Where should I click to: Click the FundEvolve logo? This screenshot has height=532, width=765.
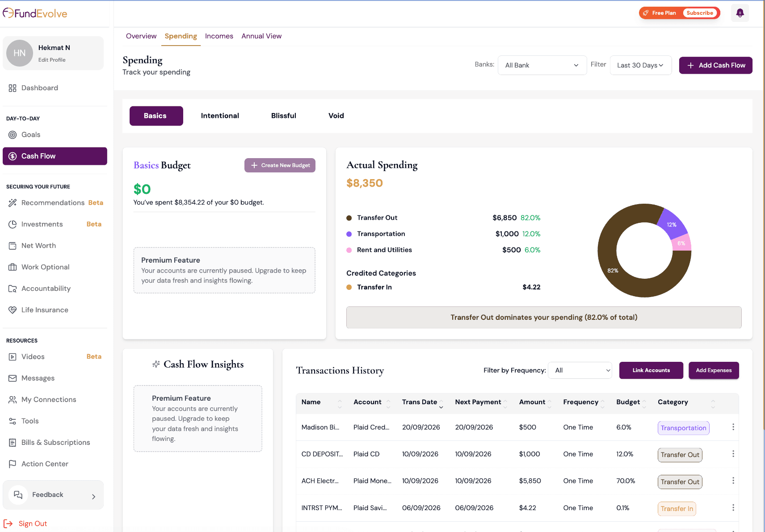[35, 13]
